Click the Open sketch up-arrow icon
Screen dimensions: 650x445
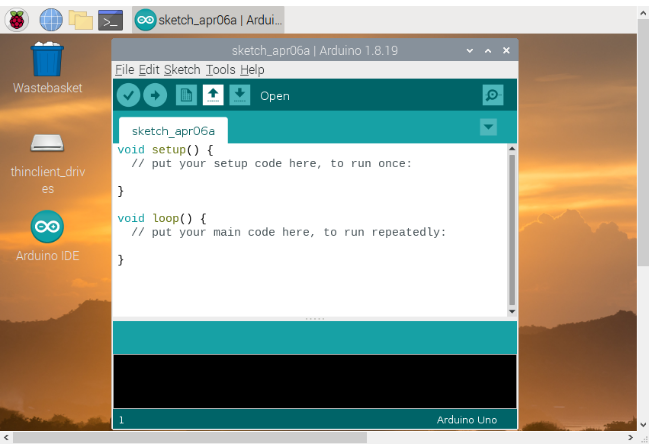pos(213,95)
